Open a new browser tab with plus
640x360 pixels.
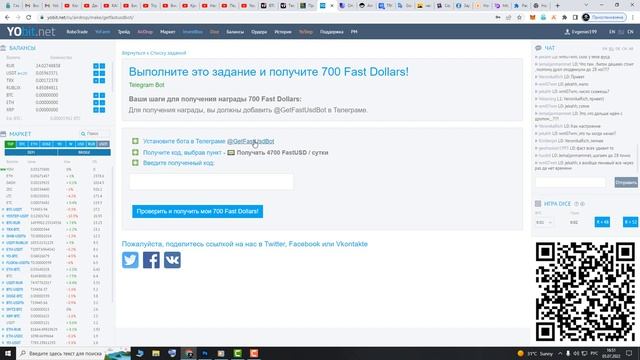558,6
